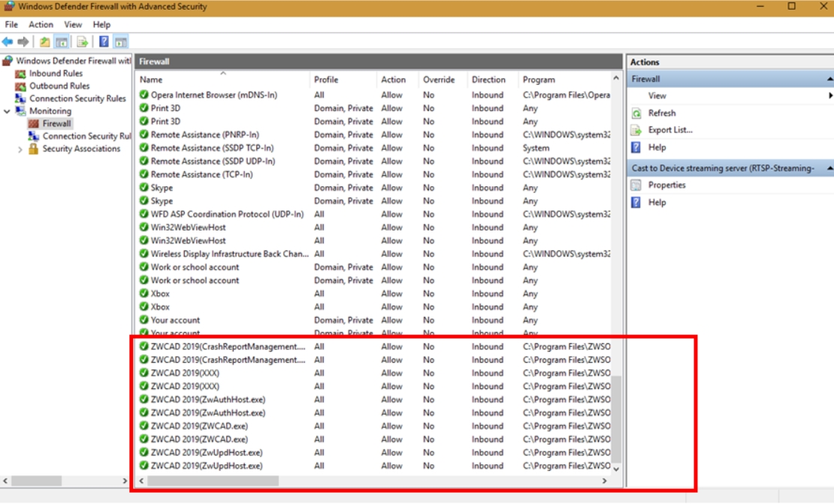Expand the Security Associations tree node
Viewport: 834px width, 504px height.
click(x=20, y=149)
